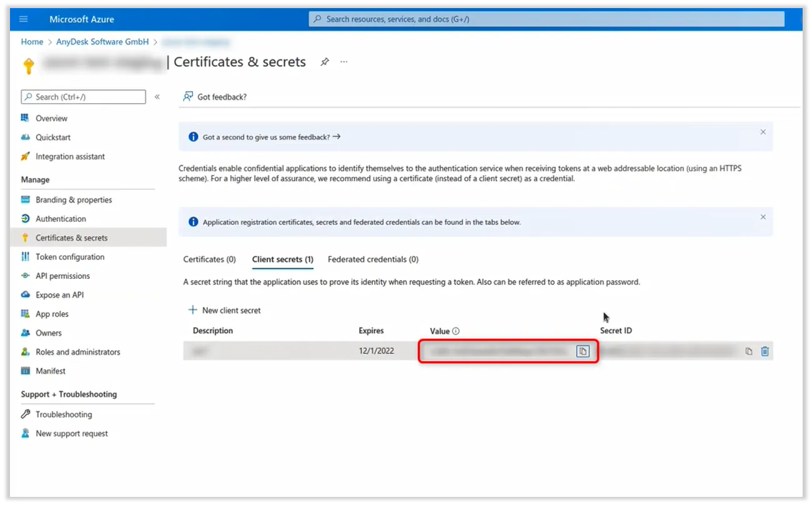
Task: Copy the Secret ID to clipboard
Action: coord(748,351)
